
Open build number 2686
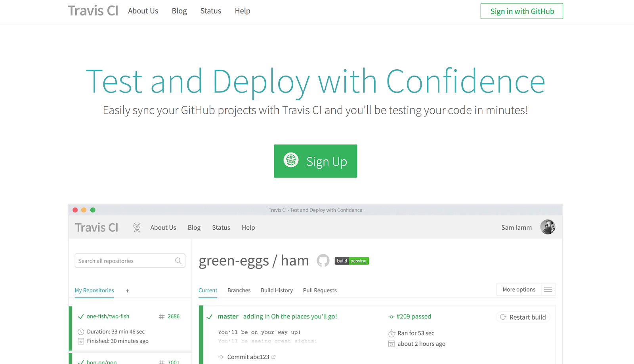coord(174,316)
